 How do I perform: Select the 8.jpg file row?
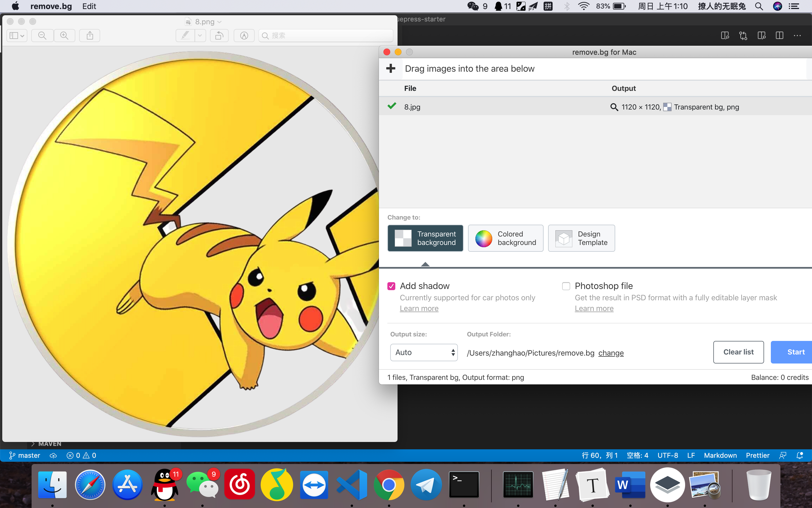tap(595, 107)
